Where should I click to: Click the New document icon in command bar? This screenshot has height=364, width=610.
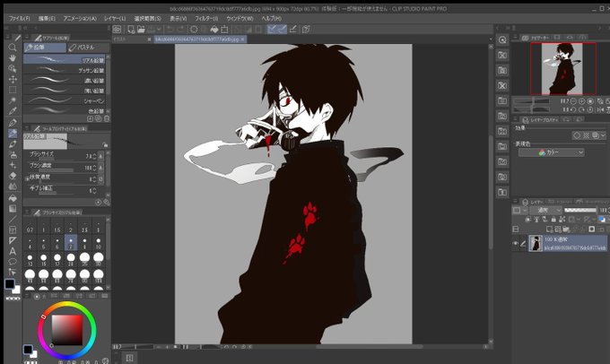(x=131, y=30)
